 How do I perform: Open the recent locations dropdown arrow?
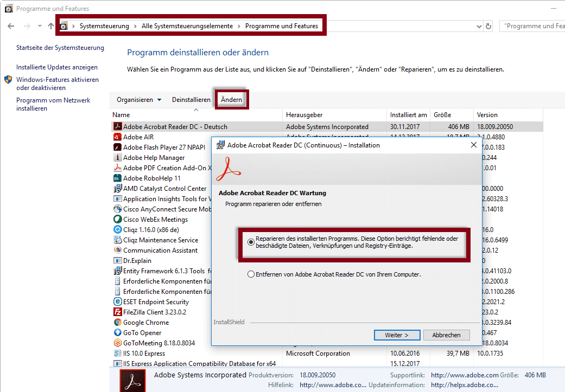(x=40, y=26)
